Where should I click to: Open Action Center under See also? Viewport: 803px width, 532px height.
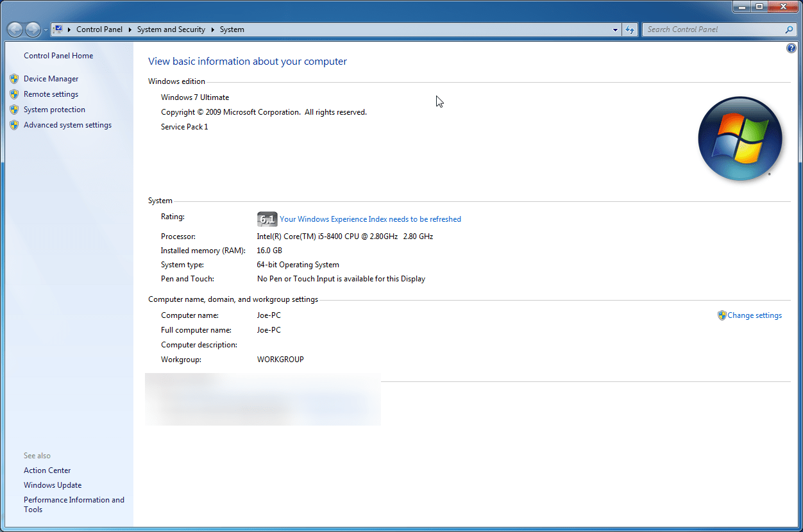pos(47,470)
